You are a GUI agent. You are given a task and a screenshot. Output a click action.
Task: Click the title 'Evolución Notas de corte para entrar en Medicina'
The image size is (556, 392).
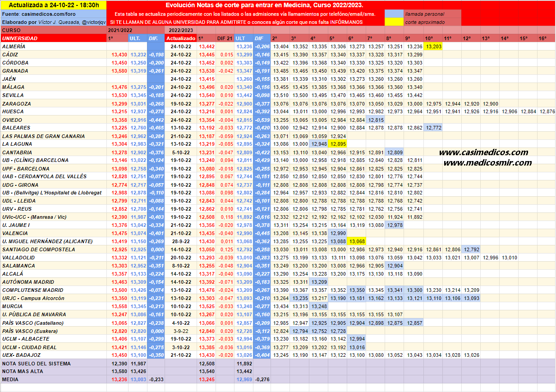[x=264, y=5]
